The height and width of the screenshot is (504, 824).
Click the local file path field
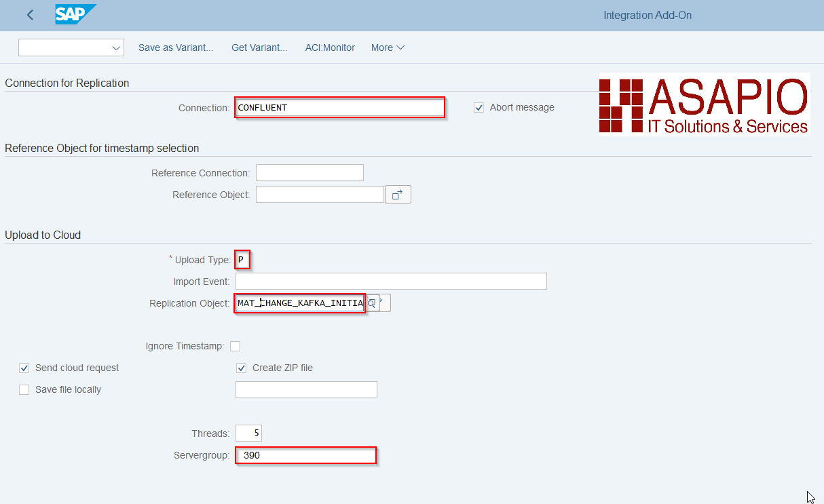(306, 389)
